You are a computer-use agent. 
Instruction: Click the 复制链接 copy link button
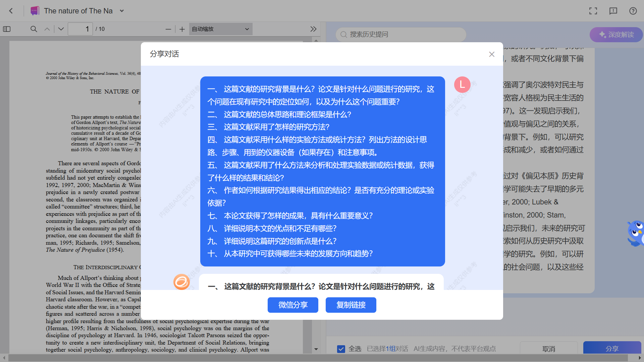click(351, 305)
